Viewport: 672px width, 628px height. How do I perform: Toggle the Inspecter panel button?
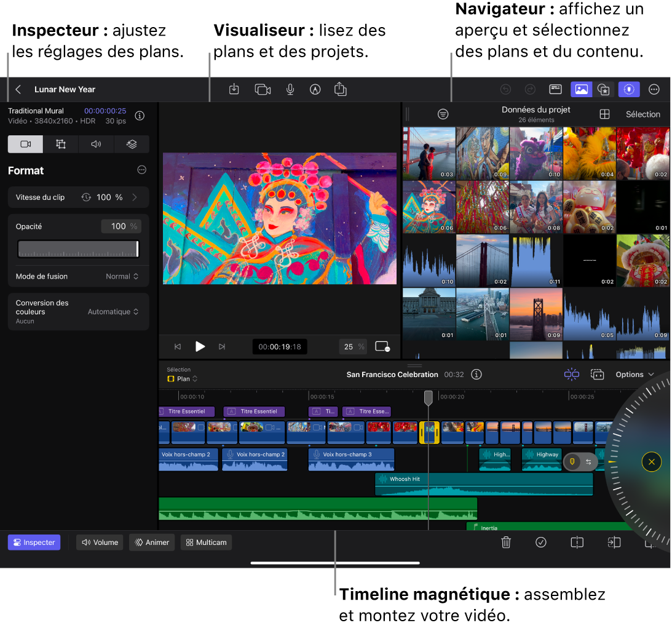(34, 543)
